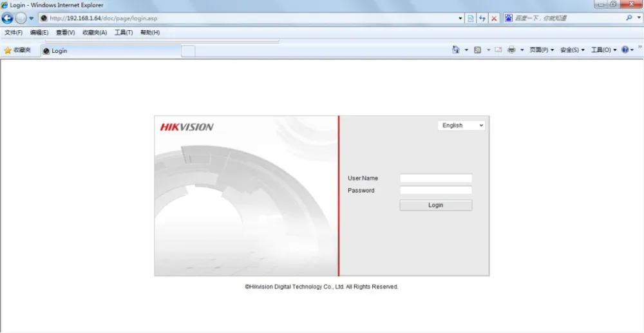The width and height of the screenshot is (644, 333).
Task: Click the HIKVISION logo
Action: (187, 127)
